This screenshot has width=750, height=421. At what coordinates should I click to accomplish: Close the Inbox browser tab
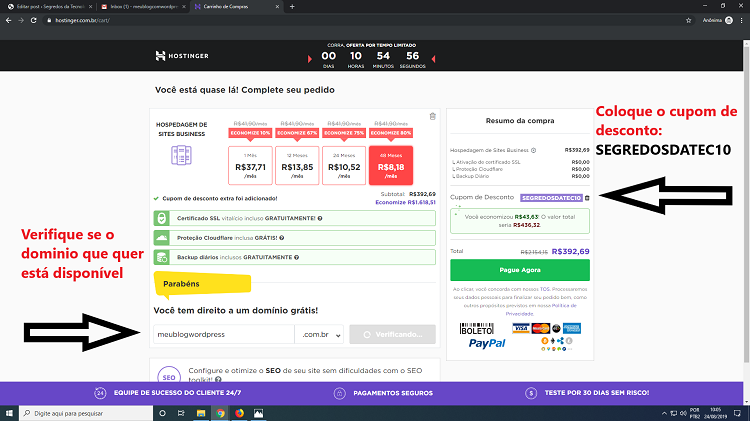(x=184, y=7)
